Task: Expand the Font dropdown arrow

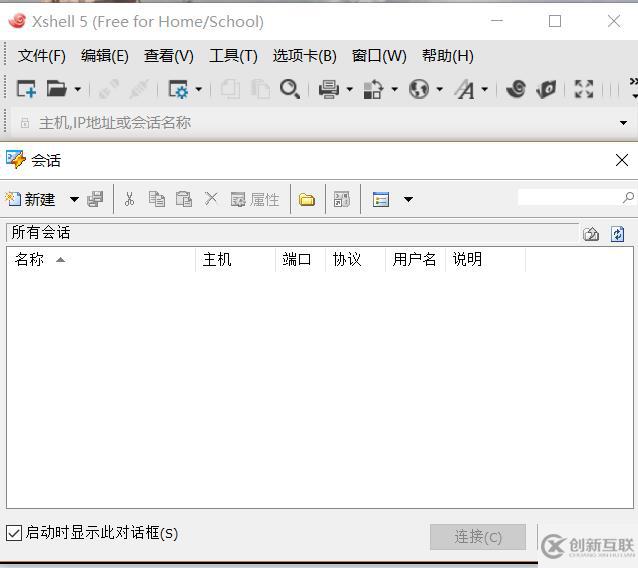Action: [x=485, y=89]
